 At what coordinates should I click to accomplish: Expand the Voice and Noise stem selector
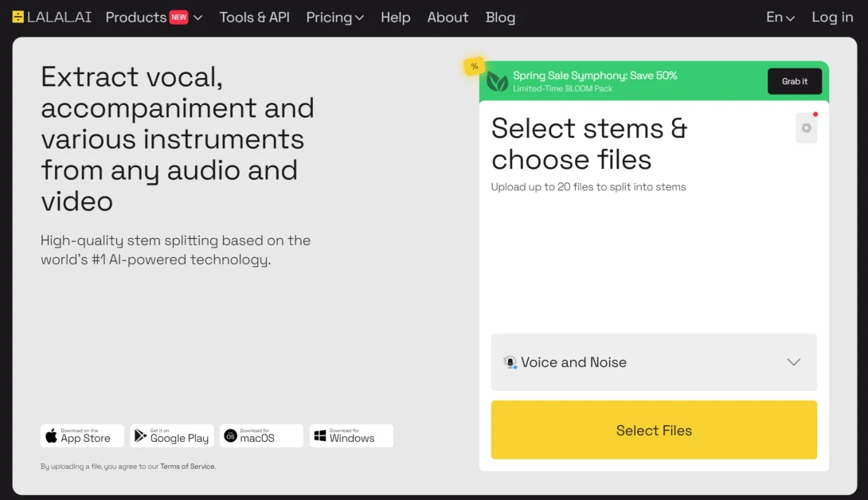654,362
